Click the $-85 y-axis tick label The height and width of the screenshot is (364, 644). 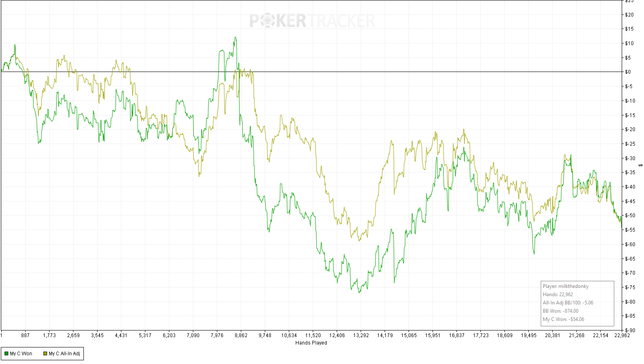click(x=630, y=316)
